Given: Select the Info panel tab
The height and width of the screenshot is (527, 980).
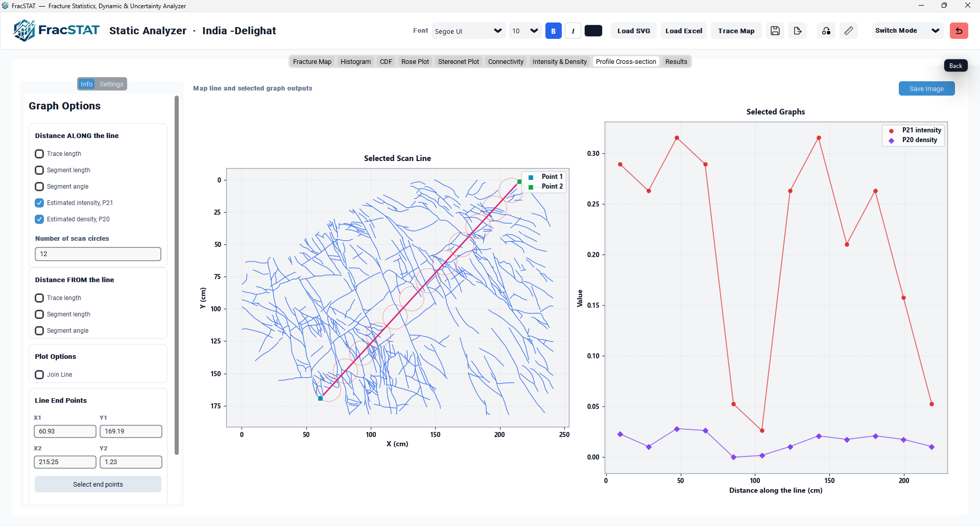Looking at the screenshot, I should [x=86, y=84].
